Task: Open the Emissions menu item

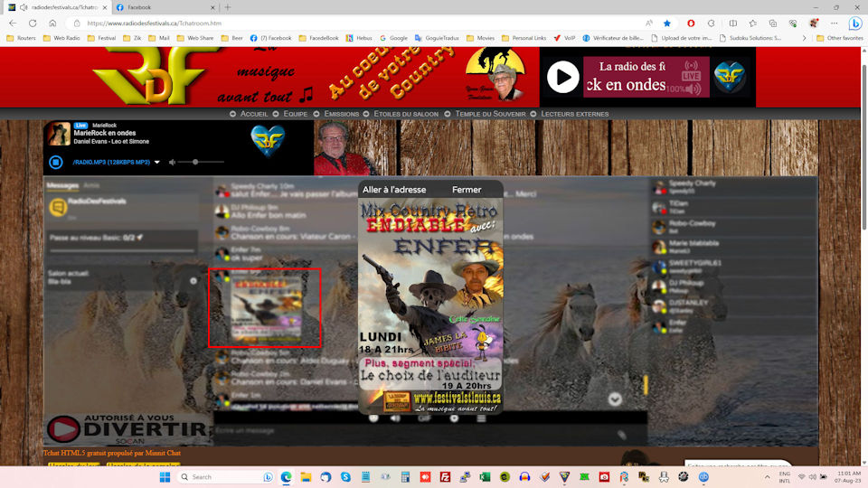Action: (342, 114)
